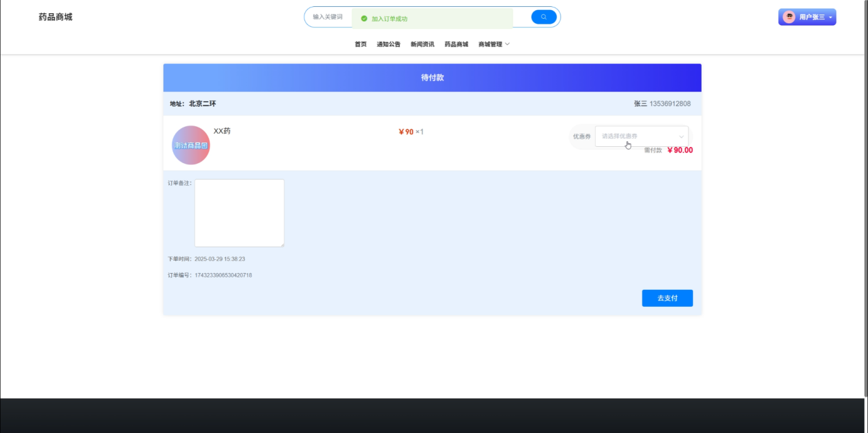
Task: Open the 请选择优惠券 coupon dropdown
Action: click(x=641, y=136)
